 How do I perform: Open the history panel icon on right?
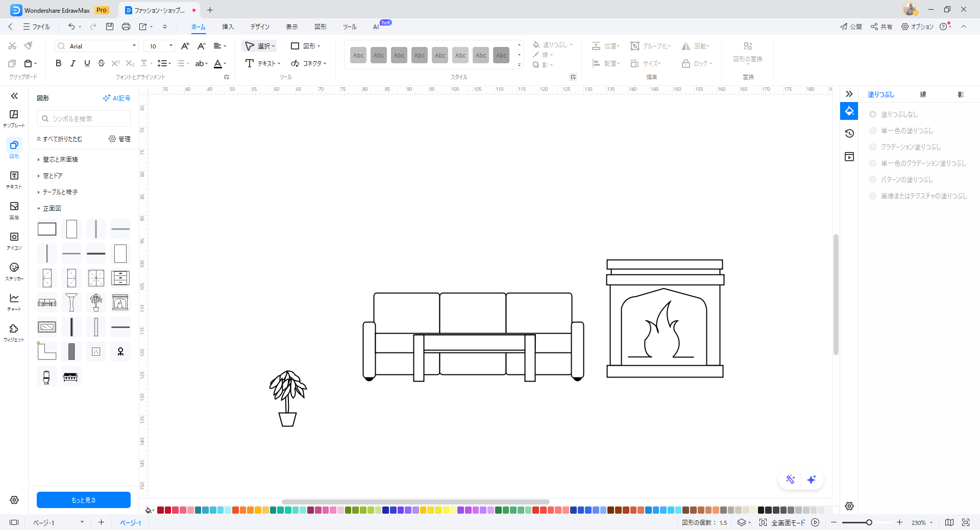coord(849,134)
